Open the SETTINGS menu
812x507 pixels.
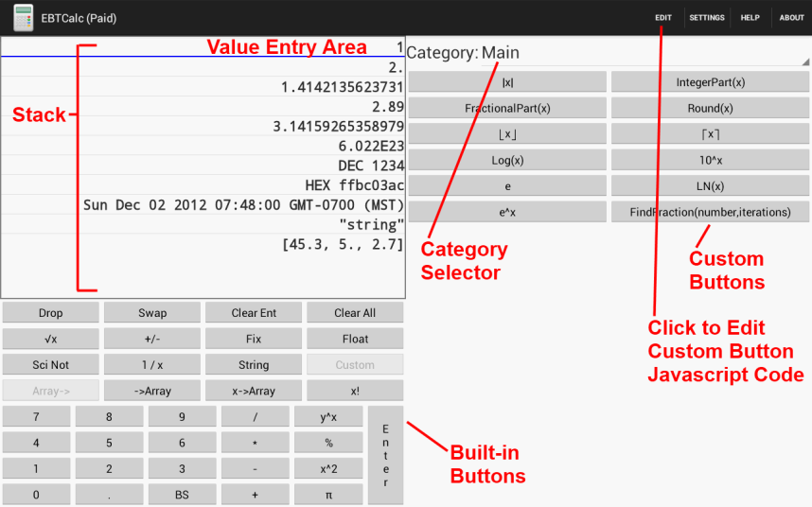(706, 18)
